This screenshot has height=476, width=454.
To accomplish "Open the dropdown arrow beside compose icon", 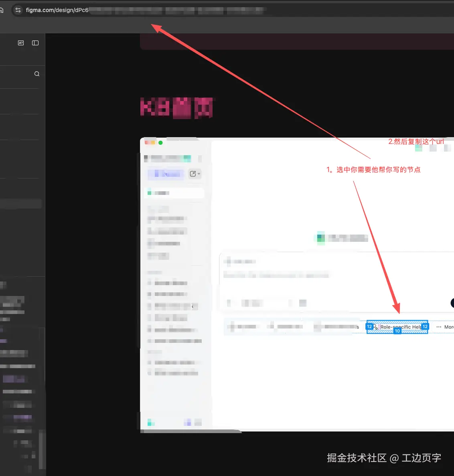I will click(x=199, y=174).
